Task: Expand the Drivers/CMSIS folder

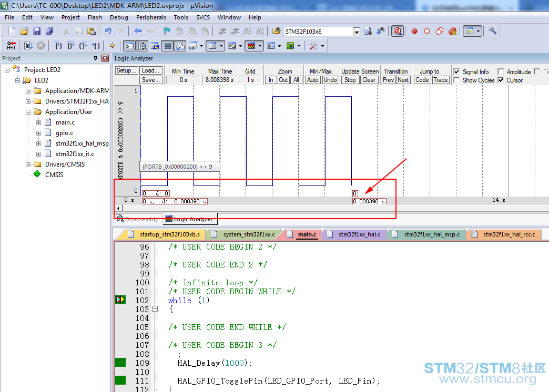Action: pos(28,164)
